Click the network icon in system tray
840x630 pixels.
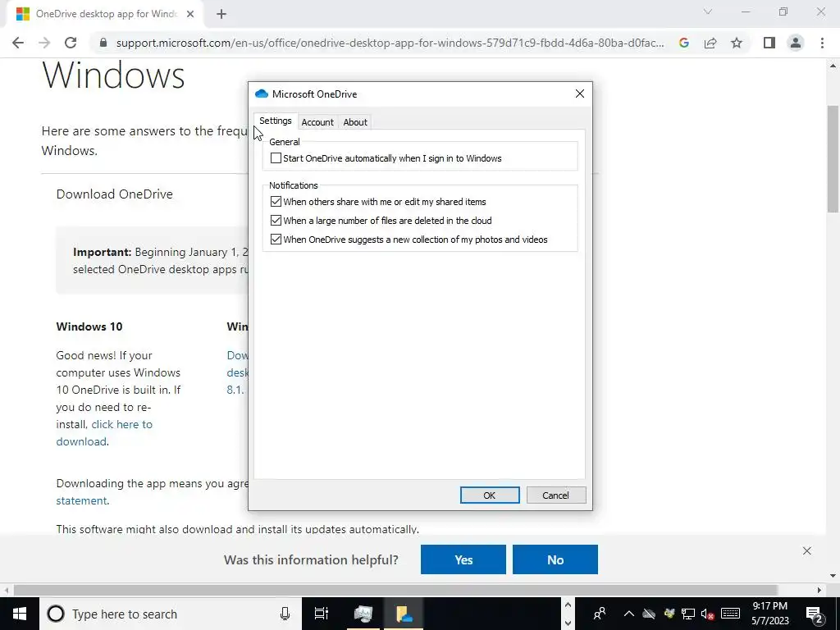(x=688, y=614)
